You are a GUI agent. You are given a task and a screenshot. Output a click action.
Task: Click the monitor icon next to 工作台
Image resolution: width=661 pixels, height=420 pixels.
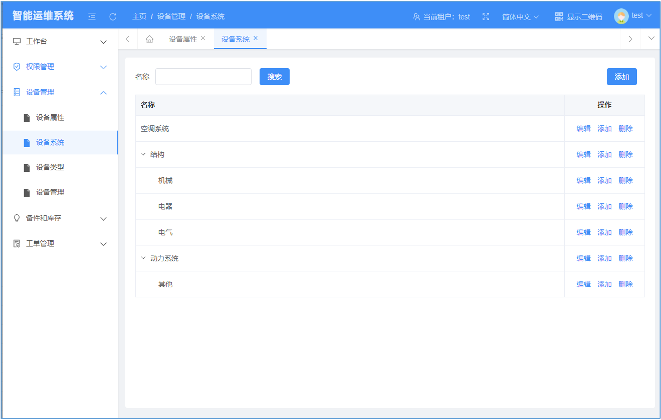[17, 41]
